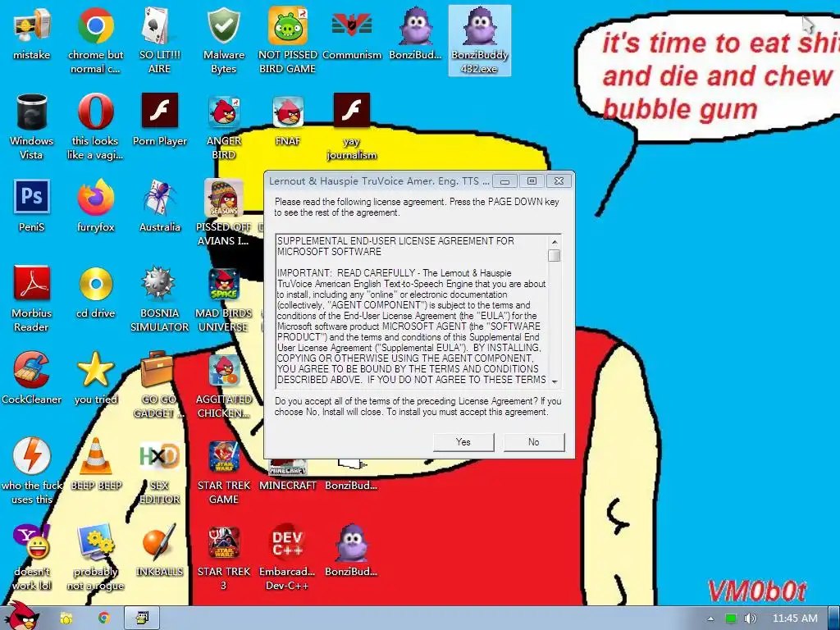This screenshot has width=840, height=630.
Task: Open the furryfox Firefox icon
Action: (95, 206)
